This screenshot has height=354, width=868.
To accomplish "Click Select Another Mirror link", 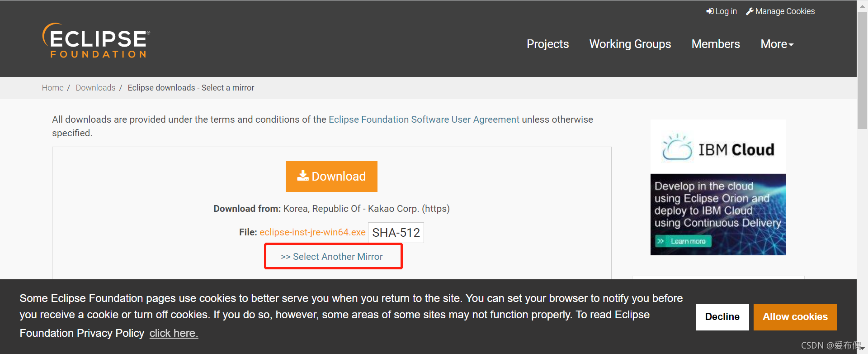I will tap(332, 257).
